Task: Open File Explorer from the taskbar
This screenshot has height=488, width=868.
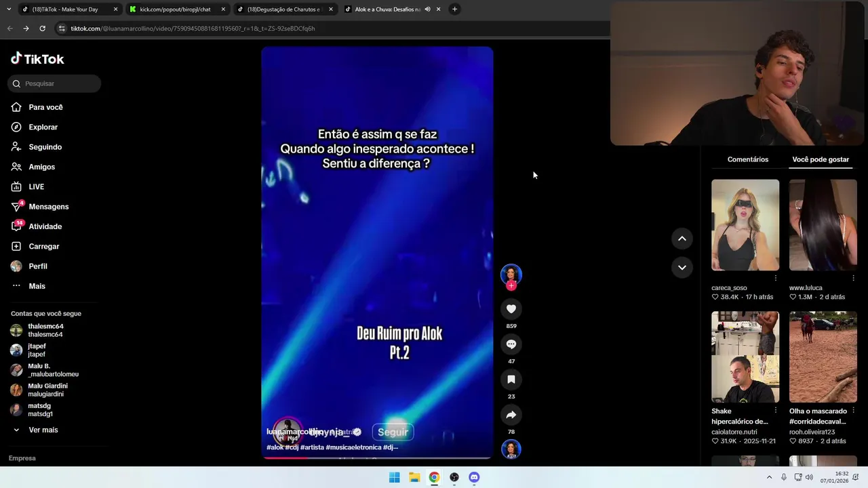Action: pyautogui.click(x=414, y=477)
